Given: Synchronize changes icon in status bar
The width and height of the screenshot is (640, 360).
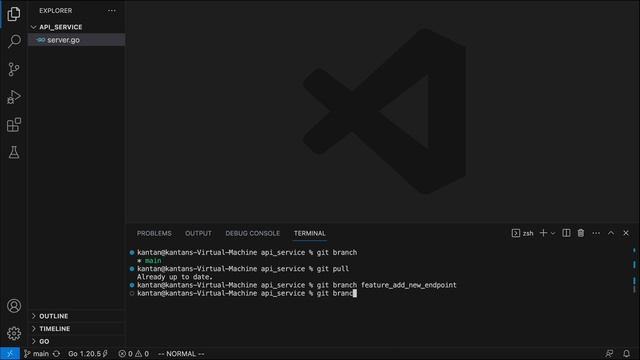Looking at the screenshot, I should [56, 354].
